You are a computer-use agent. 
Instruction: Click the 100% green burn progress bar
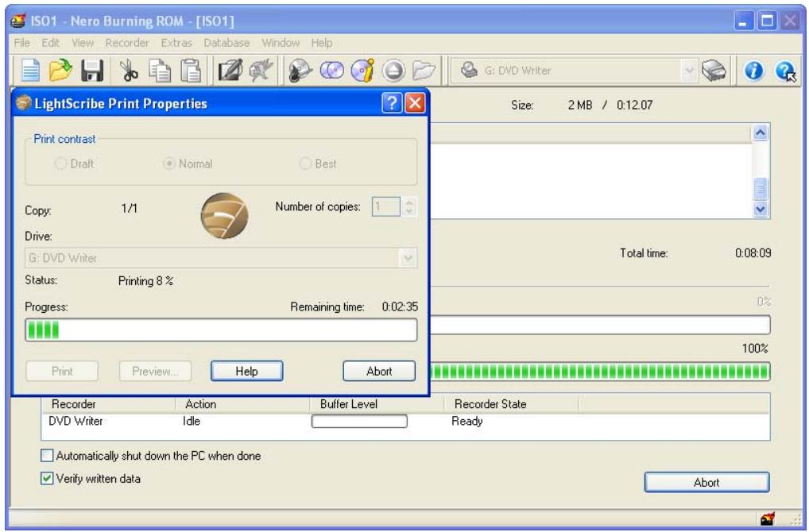click(599, 372)
